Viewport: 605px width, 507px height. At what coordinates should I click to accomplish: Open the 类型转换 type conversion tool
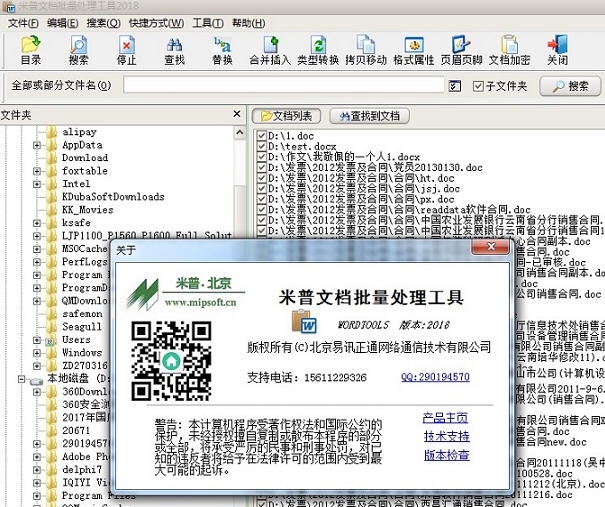click(x=318, y=50)
